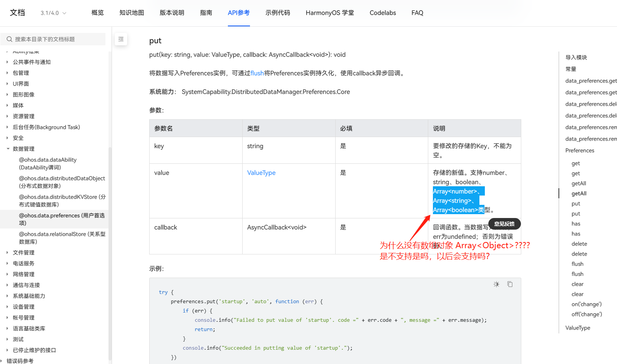This screenshot has height=364, width=617.
Task: Expand the 媒体 tree node
Action: pos(7,105)
